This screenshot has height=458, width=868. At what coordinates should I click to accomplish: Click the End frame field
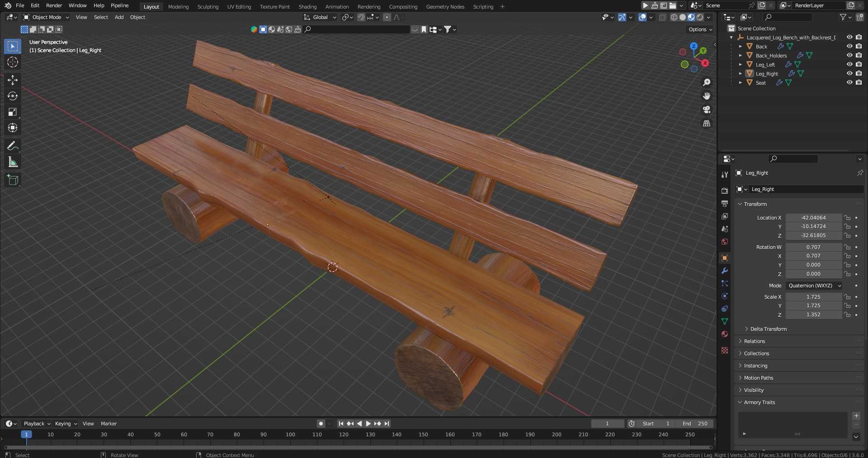(695, 424)
